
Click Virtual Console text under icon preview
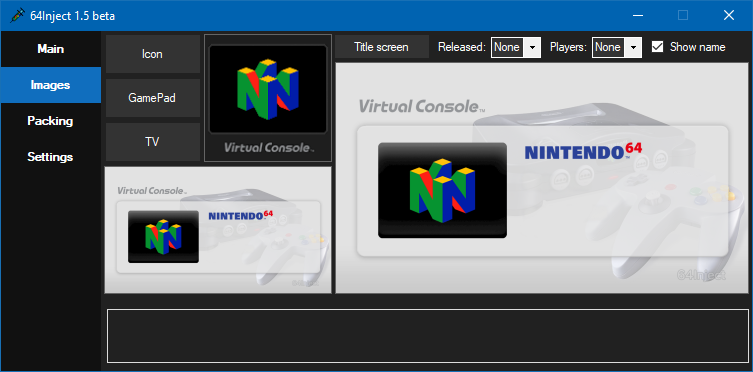[269, 148]
